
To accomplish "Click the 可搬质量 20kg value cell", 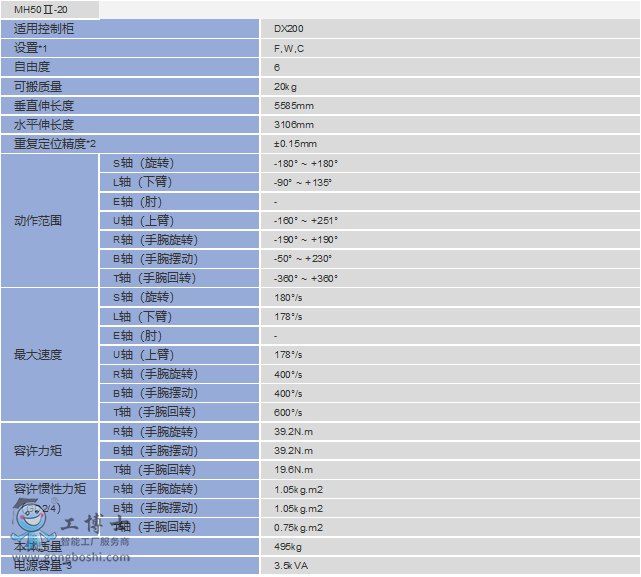I will [285, 87].
